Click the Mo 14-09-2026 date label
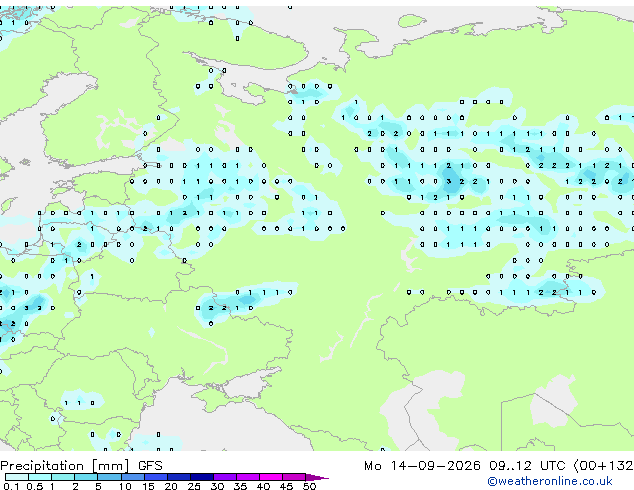 [422, 466]
